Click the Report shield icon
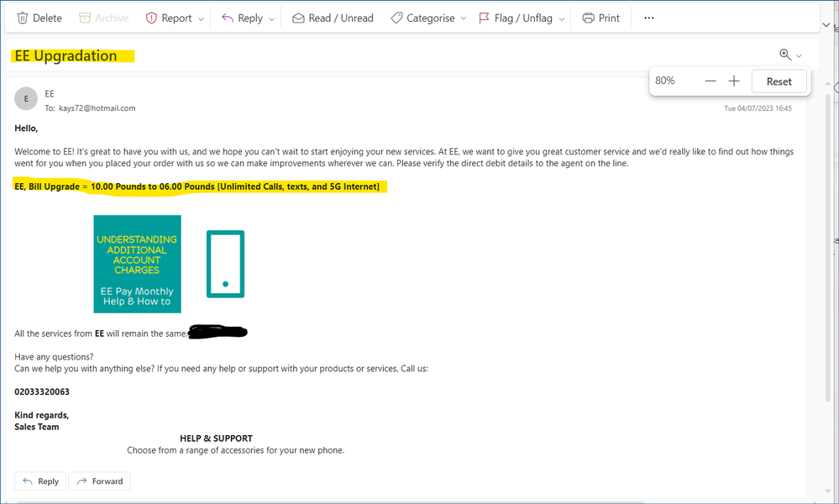839x504 pixels. point(151,18)
